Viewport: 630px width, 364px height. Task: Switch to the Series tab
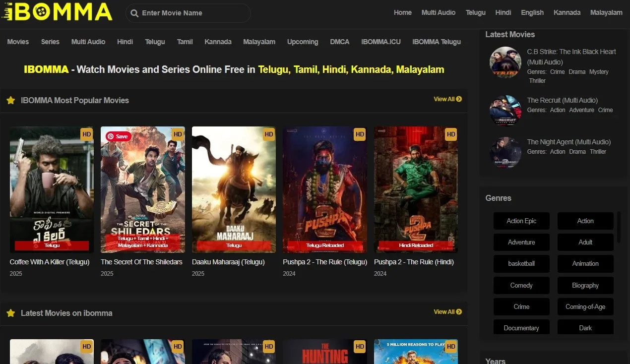click(x=50, y=42)
